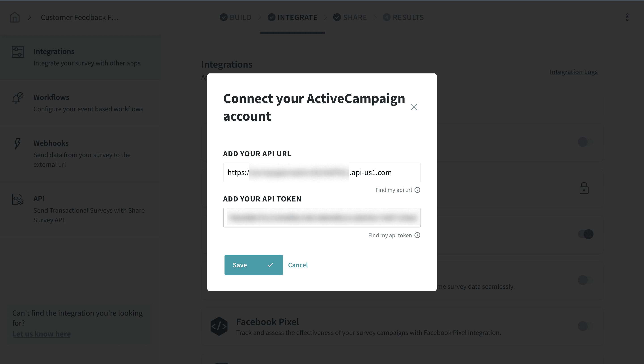Click the Cancel link in the dialog
Viewport: 644px width, 364px height.
[x=298, y=265]
